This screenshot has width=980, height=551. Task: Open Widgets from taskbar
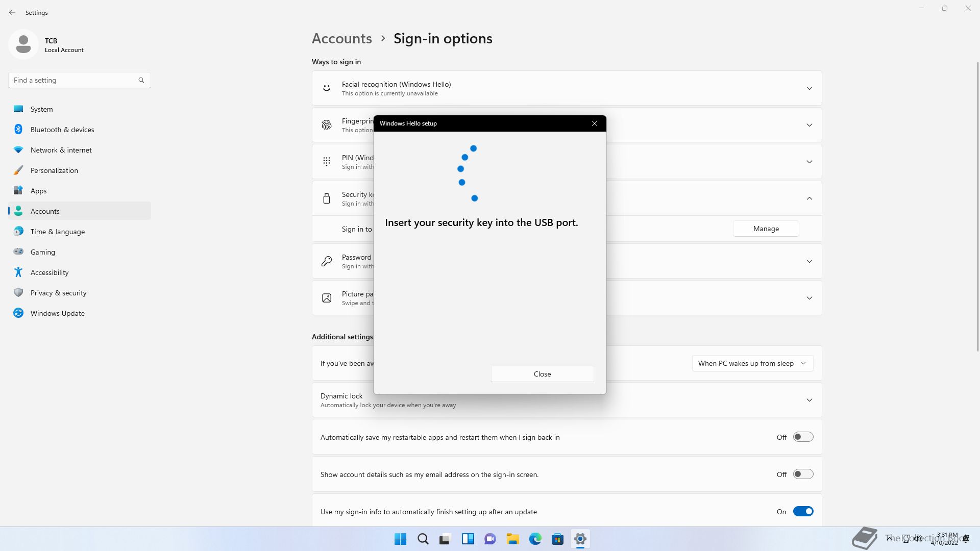click(x=468, y=539)
